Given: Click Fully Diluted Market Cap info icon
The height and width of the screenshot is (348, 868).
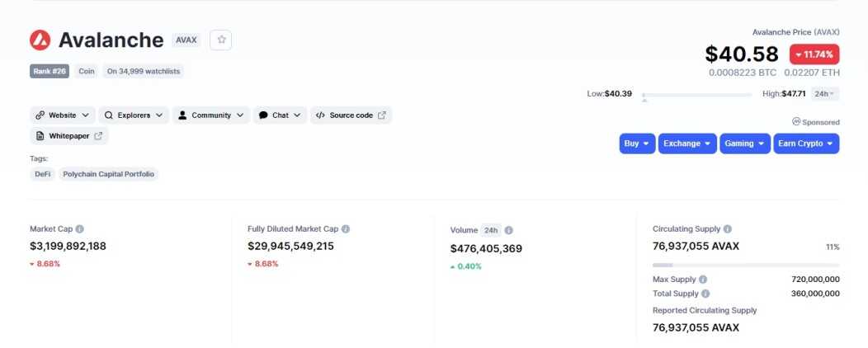Looking at the screenshot, I should pyautogui.click(x=346, y=229).
